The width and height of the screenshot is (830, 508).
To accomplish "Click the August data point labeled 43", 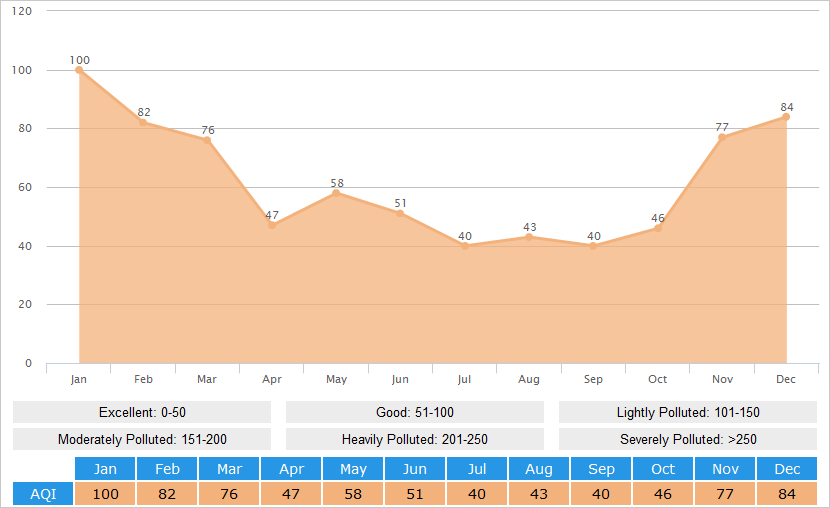I will point(529,237).
